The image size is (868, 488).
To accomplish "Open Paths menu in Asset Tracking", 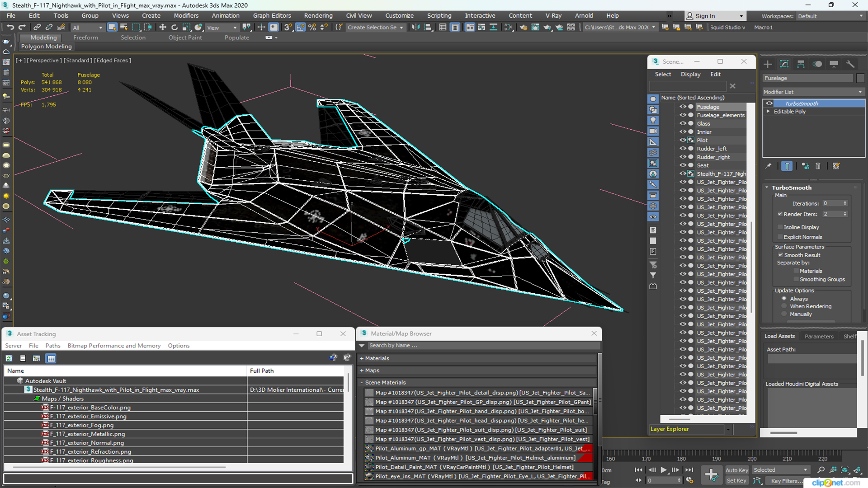I will coord(53,346).
